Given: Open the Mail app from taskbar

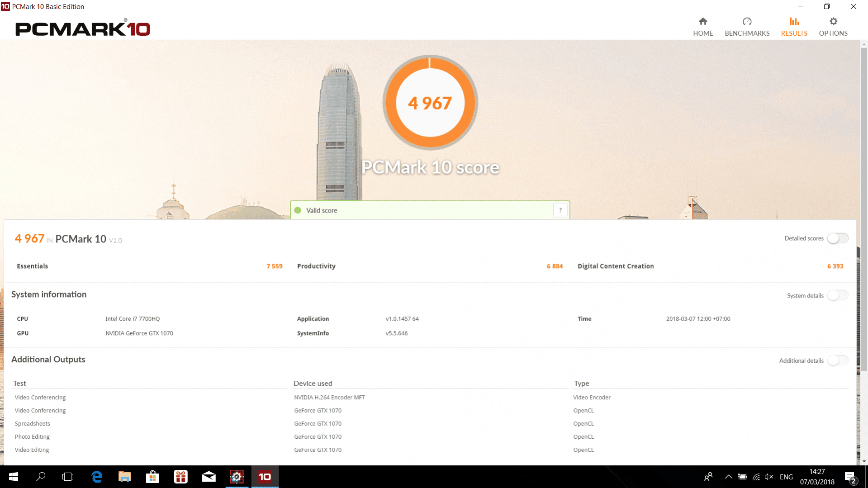Looking at the screenshot, I should [209, 477].
